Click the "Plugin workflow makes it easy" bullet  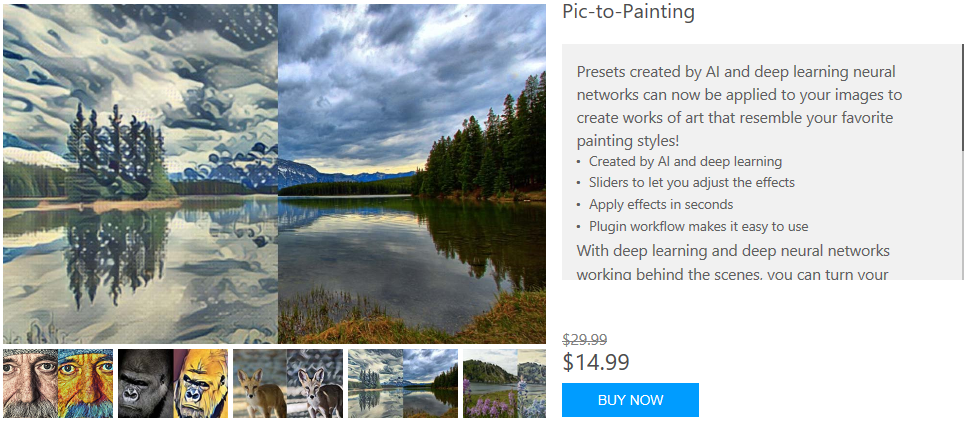pyautogui.click(x=698, y=226)
